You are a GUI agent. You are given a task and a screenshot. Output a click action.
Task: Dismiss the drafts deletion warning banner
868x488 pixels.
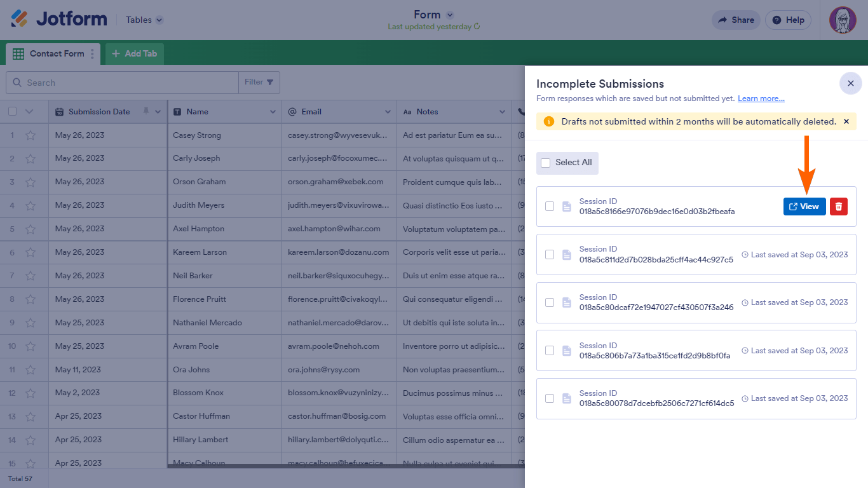pos(846,121)
